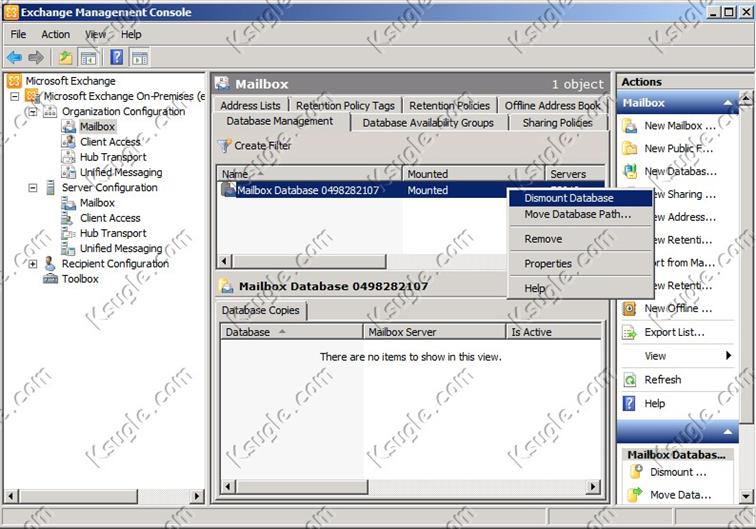Sort by the Name column header

(310, 174)
